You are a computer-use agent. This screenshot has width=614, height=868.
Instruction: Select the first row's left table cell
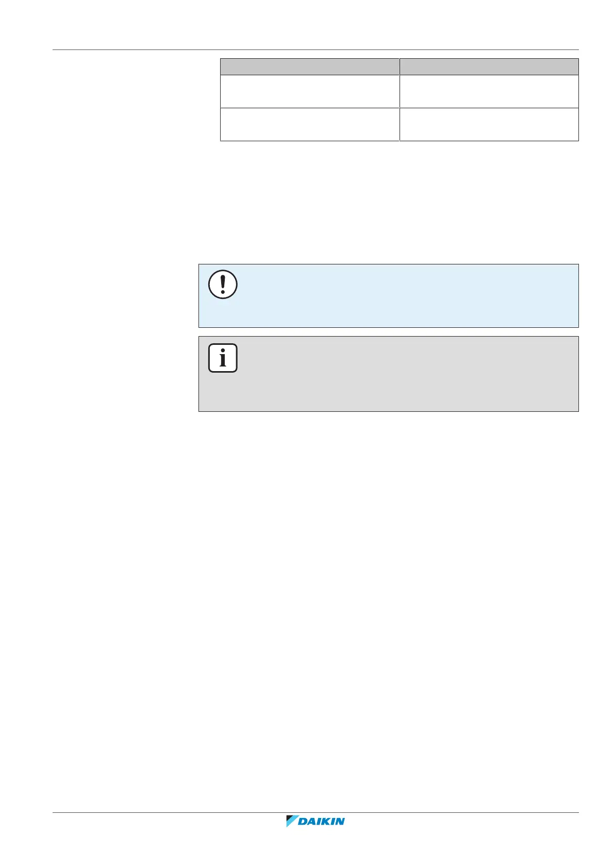click(309, 91)
